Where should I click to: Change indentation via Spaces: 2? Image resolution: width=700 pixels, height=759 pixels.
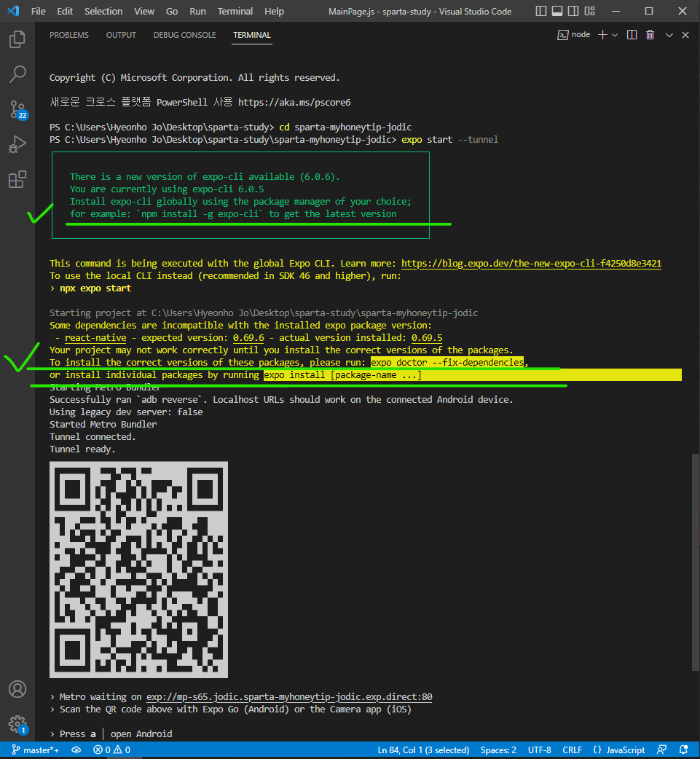click(498, 750)
